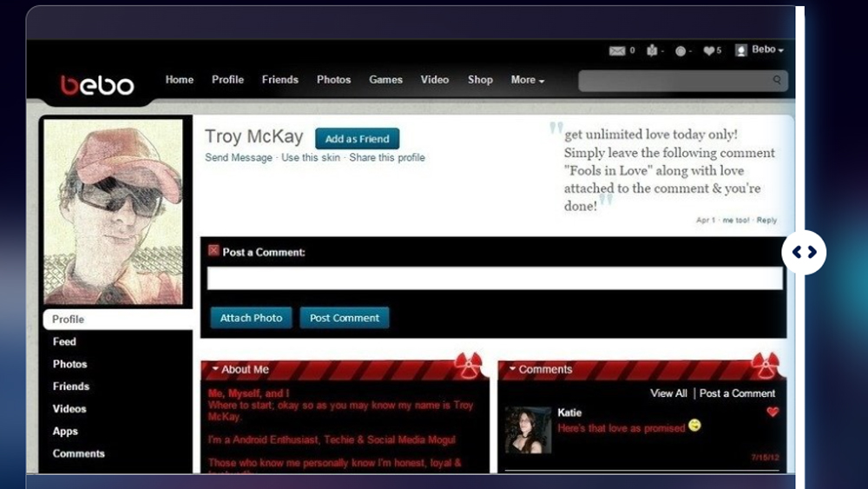Image resolution: width=868 pixels, height=489 pixels.
Task: Click the 7/15/12 comment date
Action: [x=765, y=458]
